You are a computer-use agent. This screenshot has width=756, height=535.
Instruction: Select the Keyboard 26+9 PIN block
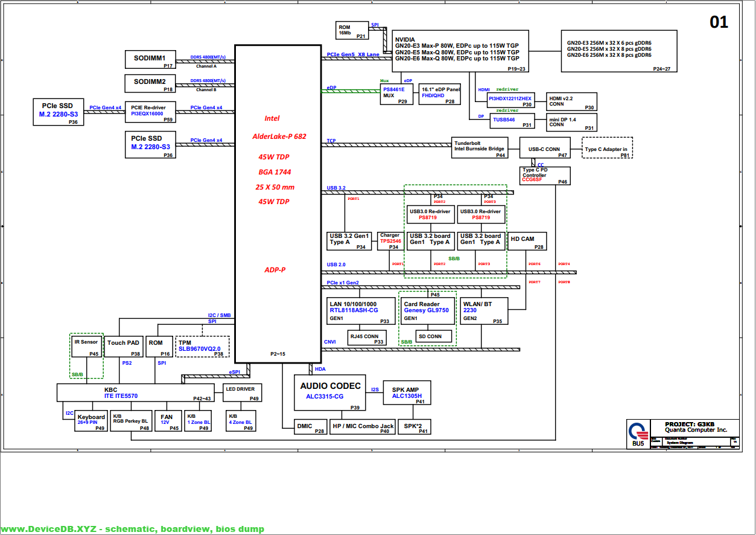tap(92, 421)
